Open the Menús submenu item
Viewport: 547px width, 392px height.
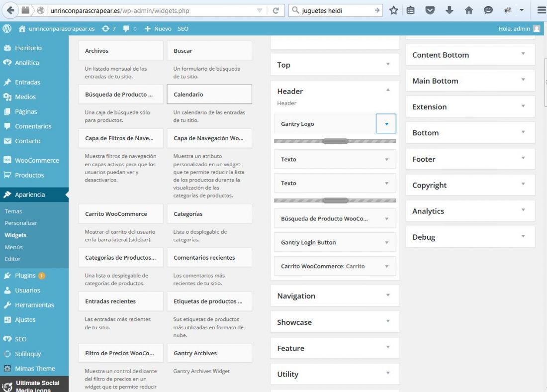point(13,247)
